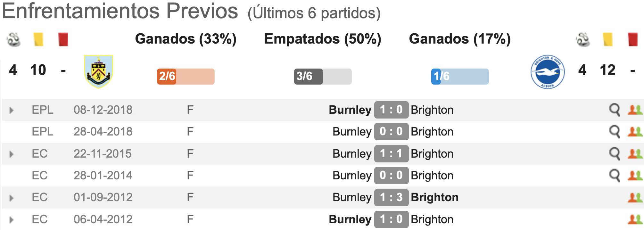Click the Brighton & Hove Albion crest

[x=548, y=72]
